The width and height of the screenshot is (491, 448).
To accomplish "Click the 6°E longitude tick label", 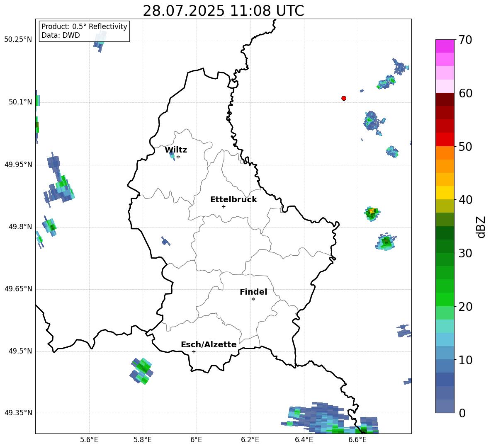I will pyautogui.click(x=196, y=440).
